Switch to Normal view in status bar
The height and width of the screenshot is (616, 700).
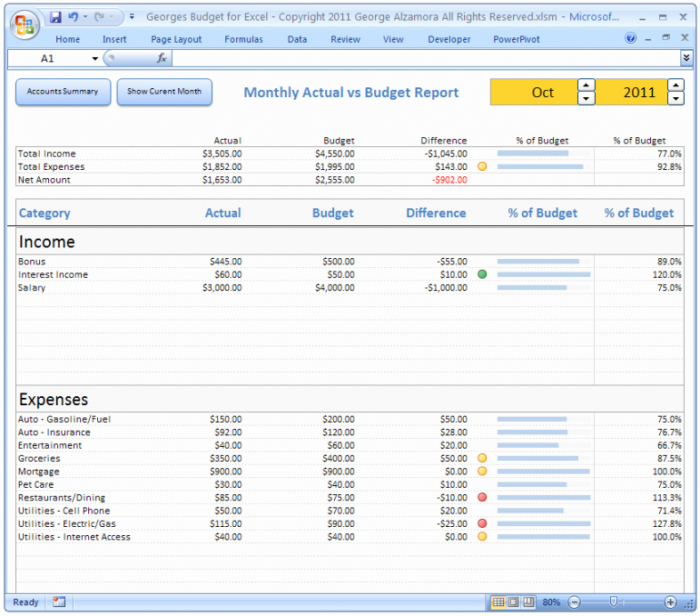coord(498,602)
